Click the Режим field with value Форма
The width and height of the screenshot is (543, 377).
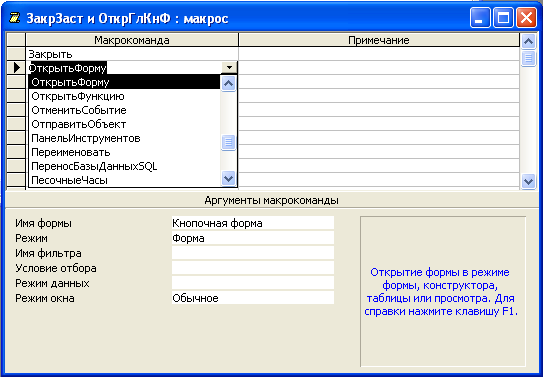point(252,238)
